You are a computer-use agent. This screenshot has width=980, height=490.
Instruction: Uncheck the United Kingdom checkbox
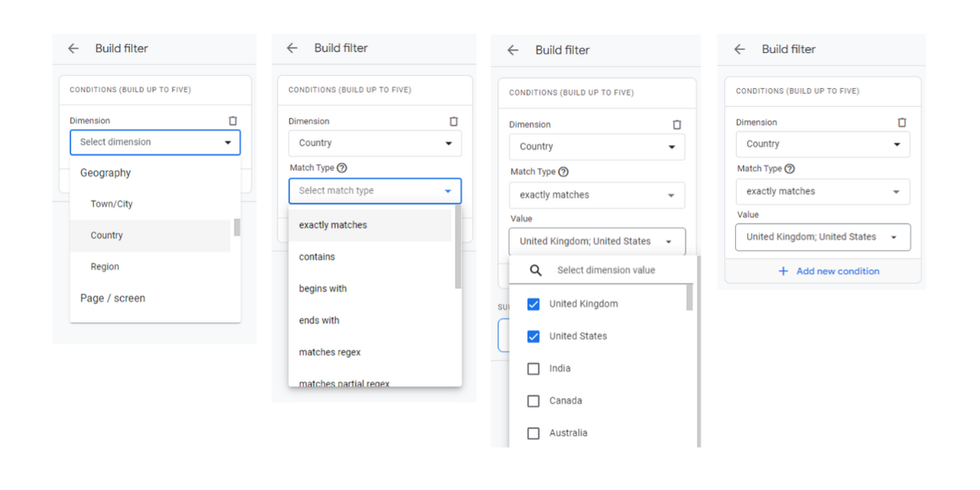point(533,304)
